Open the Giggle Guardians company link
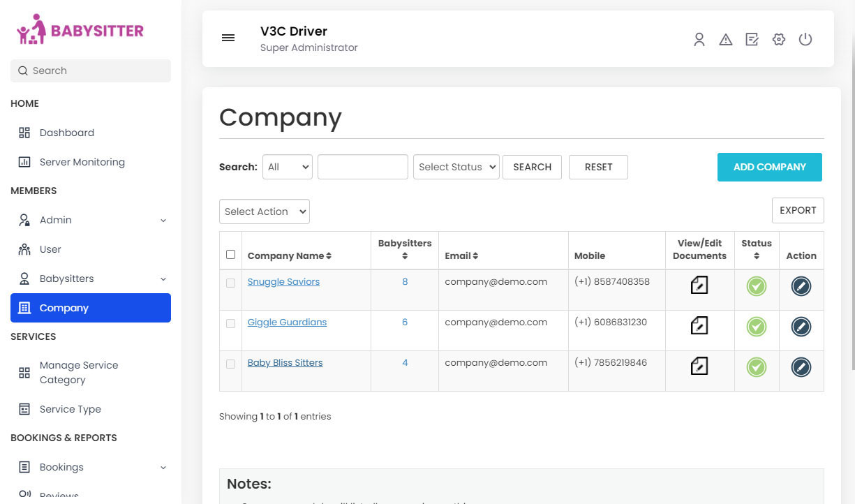Image resolution: width=855 pixels, height=504 pixels. [287, 322]
